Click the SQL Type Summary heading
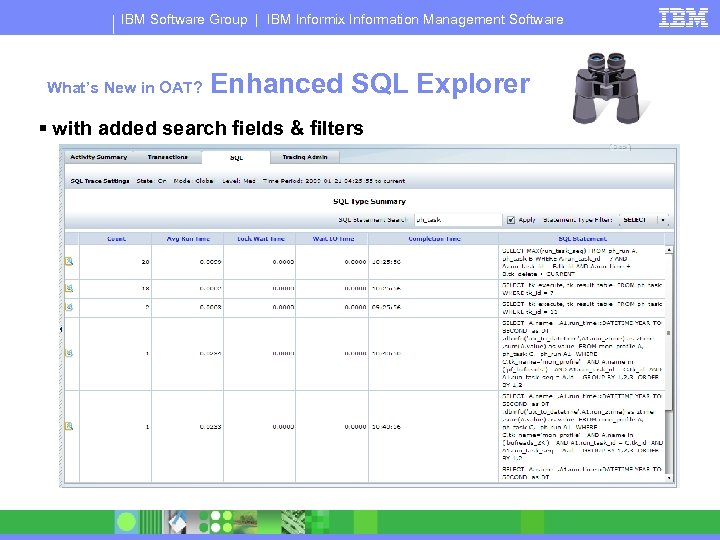Screen dimensions: 720x540 [x=370, y=201]
